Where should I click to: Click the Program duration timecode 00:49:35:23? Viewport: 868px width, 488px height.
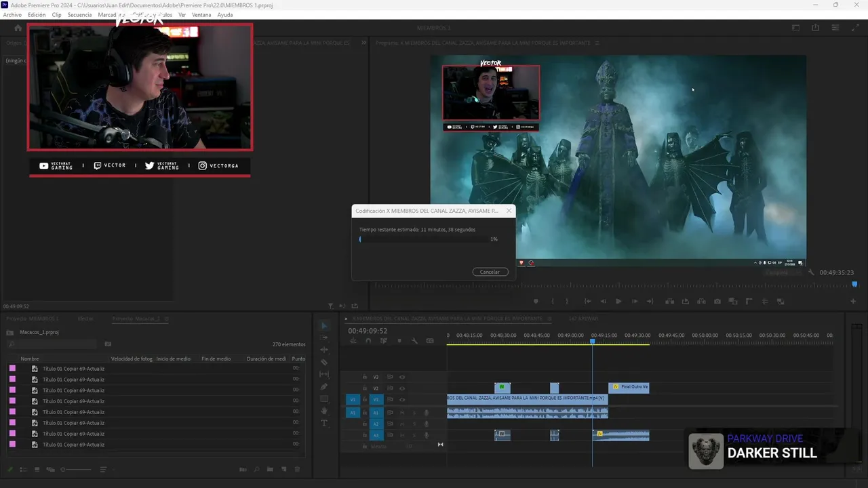pos(836,272)
